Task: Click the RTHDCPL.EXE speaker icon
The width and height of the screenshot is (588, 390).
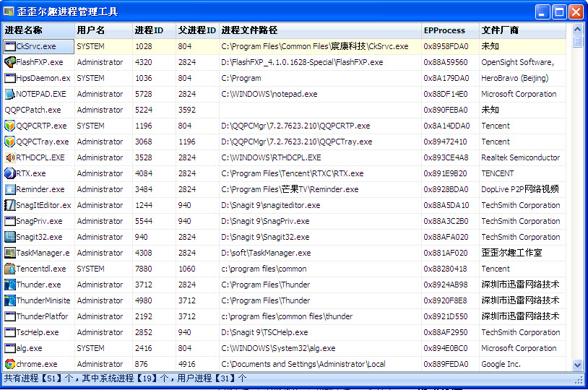Action: click(x=9, y=157)
